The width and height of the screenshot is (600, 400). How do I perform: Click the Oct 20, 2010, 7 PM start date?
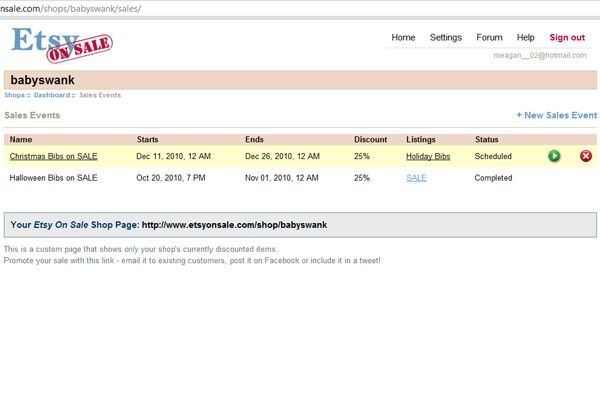click(x=171, y=178)
